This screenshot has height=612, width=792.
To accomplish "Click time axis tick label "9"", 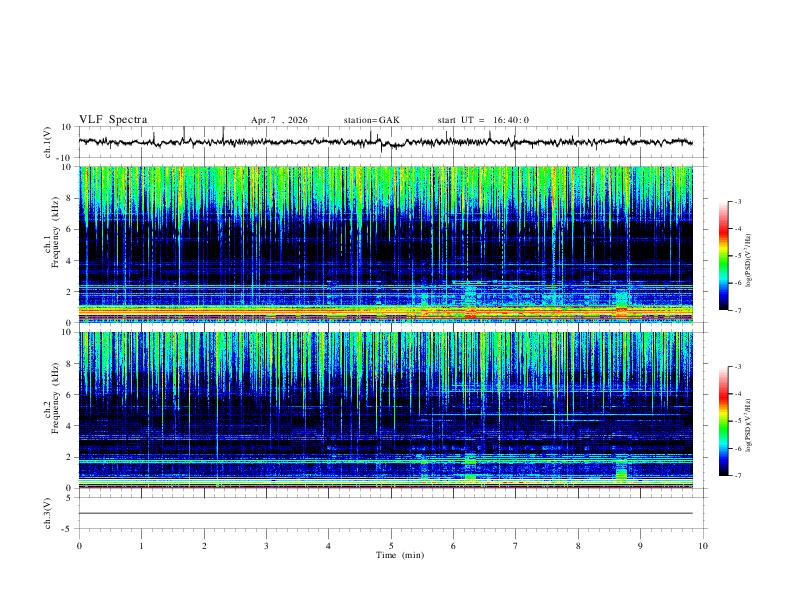I will (x=640, y=546).
